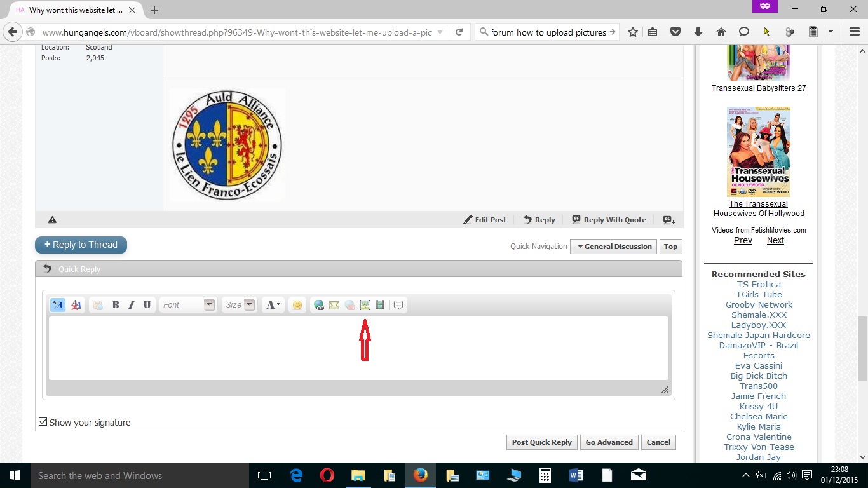The width and height of the screenshot is (868, 488).
Task: Open Opera from the taskbar
Action: tap(327, 475)
